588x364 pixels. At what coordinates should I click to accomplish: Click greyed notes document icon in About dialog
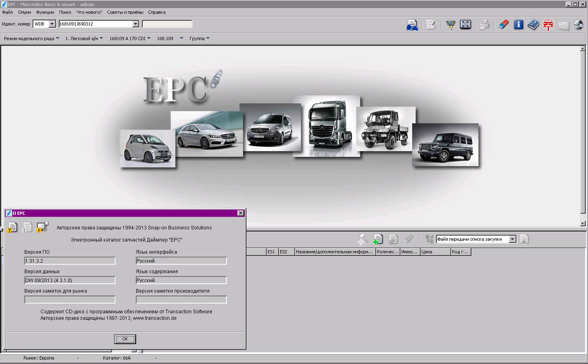[x=27, y=227]
